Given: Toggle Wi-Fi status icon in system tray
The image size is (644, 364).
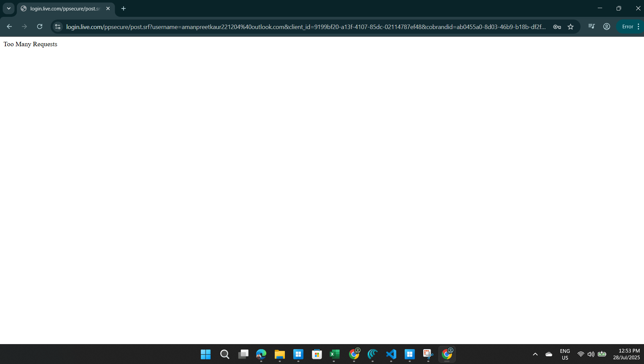Looking at the screenshot, I should pyautogui.click(x=580, y=354).
